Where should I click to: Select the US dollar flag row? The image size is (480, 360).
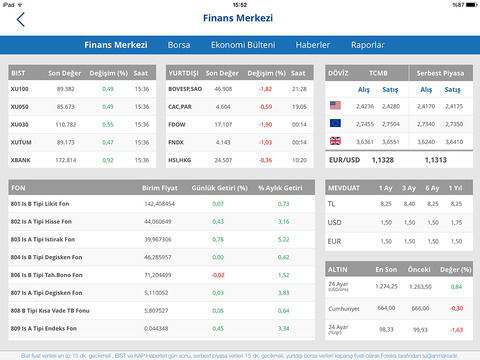[399, 106]
